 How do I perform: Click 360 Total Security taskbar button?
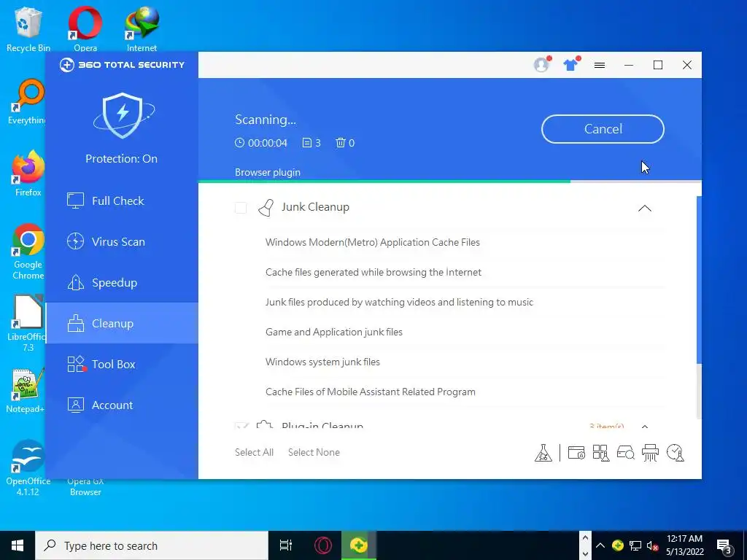[x=359, y=545]
